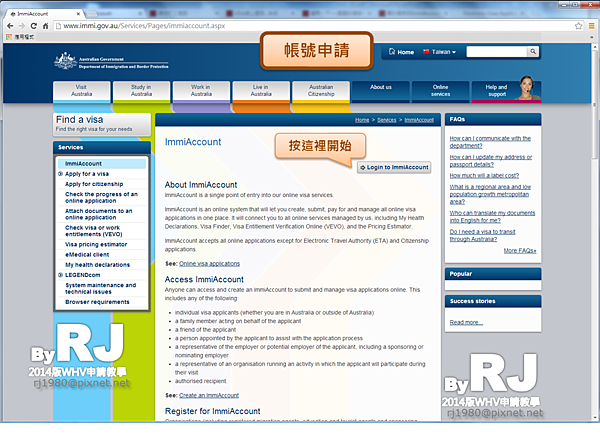Open Visa pricing estimator sidebar link

tap(96, 244)
